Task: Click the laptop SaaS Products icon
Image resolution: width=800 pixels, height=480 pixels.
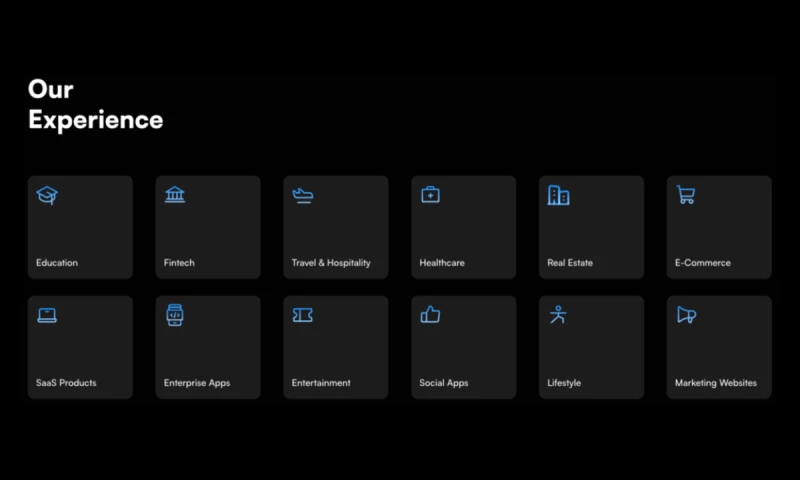Action: pyautogui.click(x=47, y=315)
